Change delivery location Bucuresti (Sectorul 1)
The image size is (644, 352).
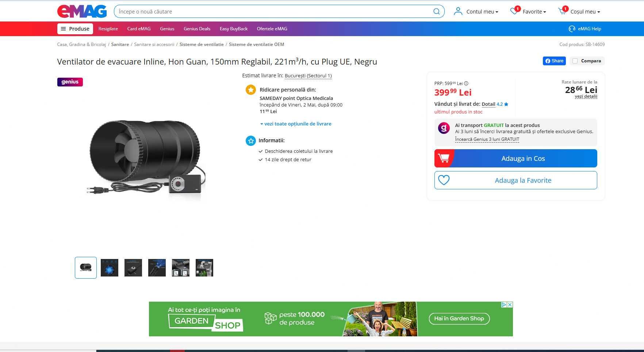click(x=308, y=76)
